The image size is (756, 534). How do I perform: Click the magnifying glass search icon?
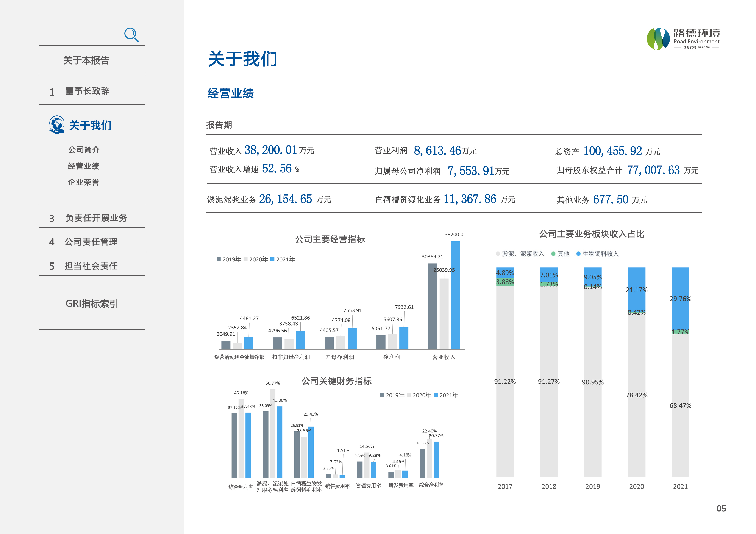(131, 34)
